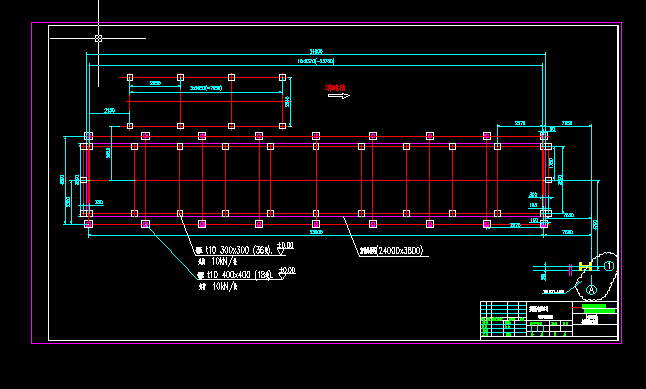Select the 10kN load note under the 300x300 label

click(x=218, y=261)
